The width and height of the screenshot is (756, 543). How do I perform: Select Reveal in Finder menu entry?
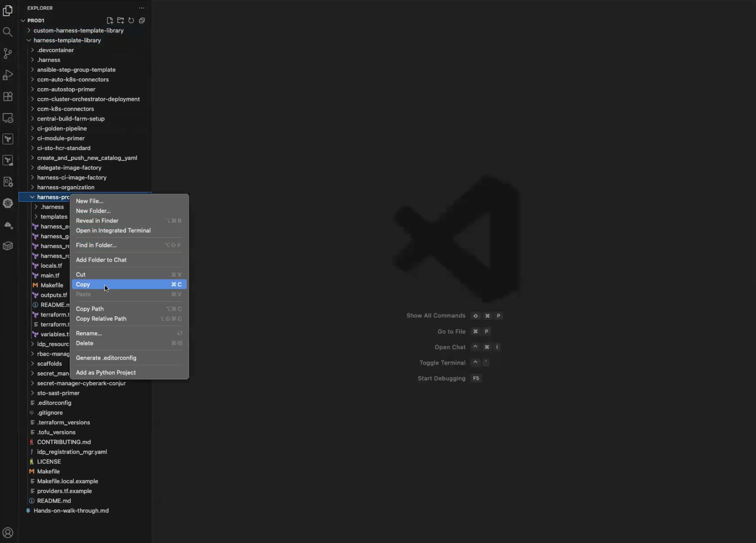(x=97, y=221)
